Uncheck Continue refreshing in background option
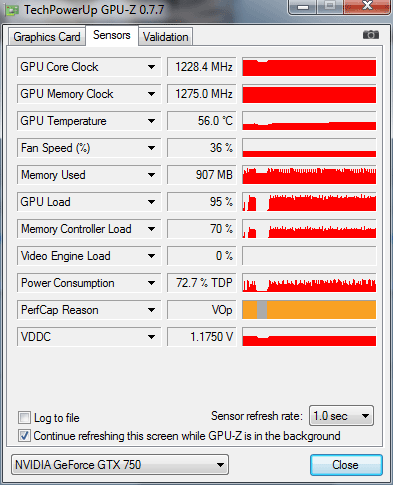 (24, 436)
